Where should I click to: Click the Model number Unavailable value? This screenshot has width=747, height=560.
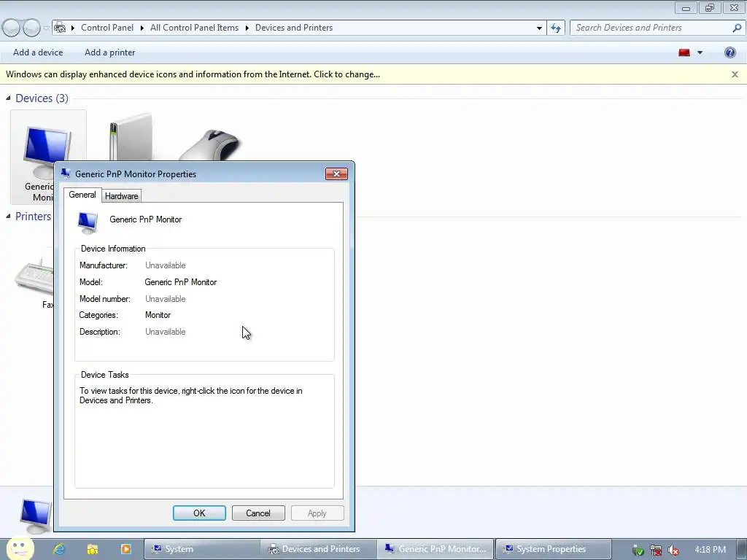(x=166, y=298)
